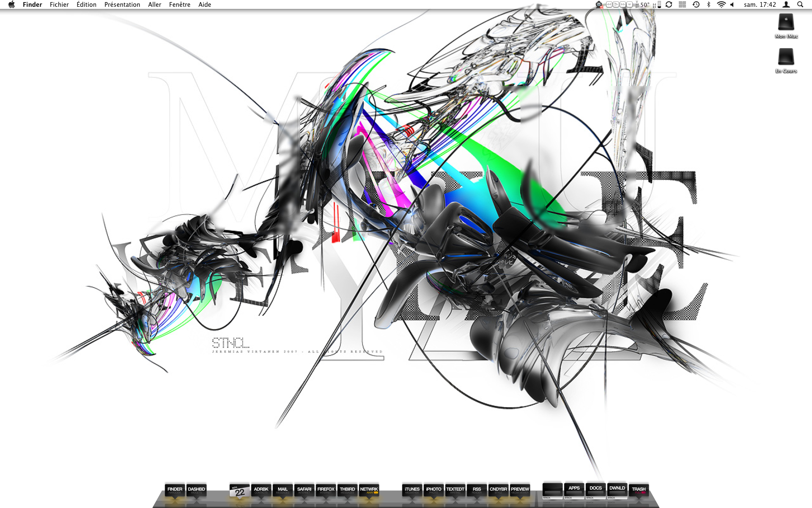The width and height of the screenshot is (812, 508).
Task: Click the sync arrows menu bar icon
Action: pos(669,5)
